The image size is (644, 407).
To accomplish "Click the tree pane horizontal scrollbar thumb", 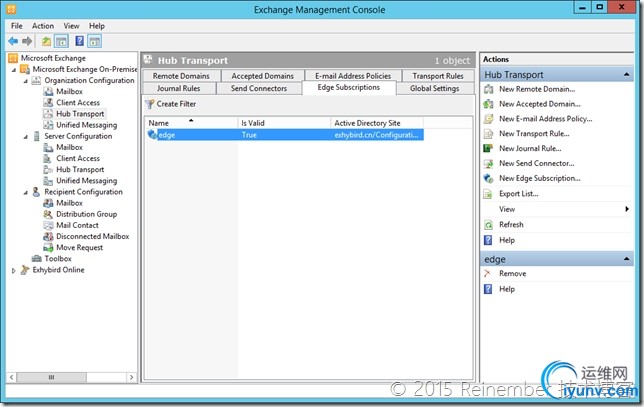I will [x=52, y=377].
